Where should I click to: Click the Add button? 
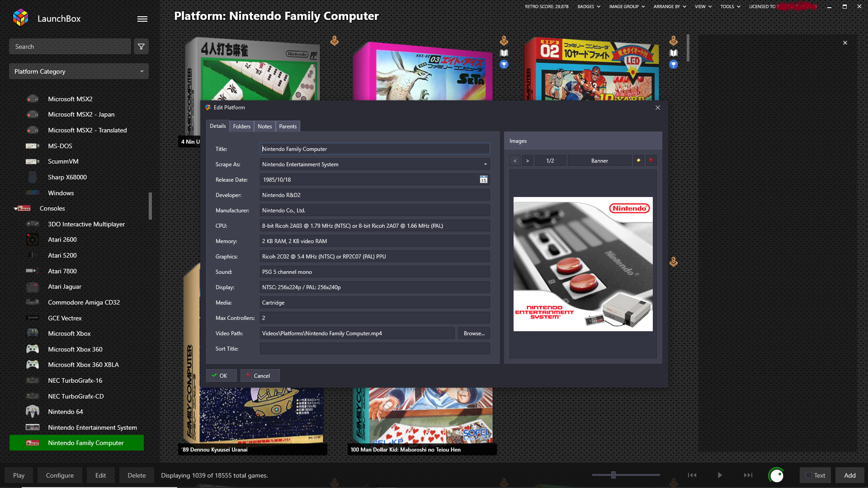click(850, 475)
